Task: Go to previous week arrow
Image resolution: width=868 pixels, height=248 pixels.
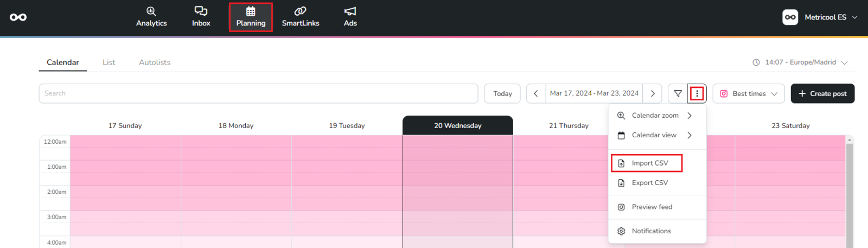Action: (x=536, y=93)
